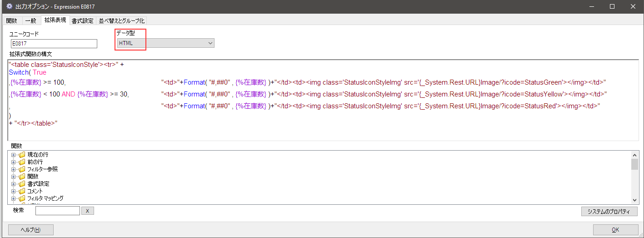Open the データ型 HTML dropdown
The height and width of the screenshot is (238, 644).
165,43
